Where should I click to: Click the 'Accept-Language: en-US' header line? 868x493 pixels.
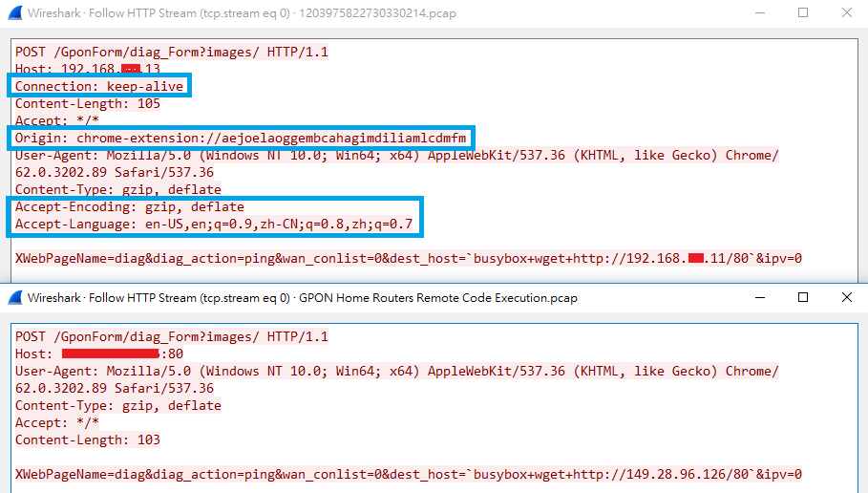[214, 224]
